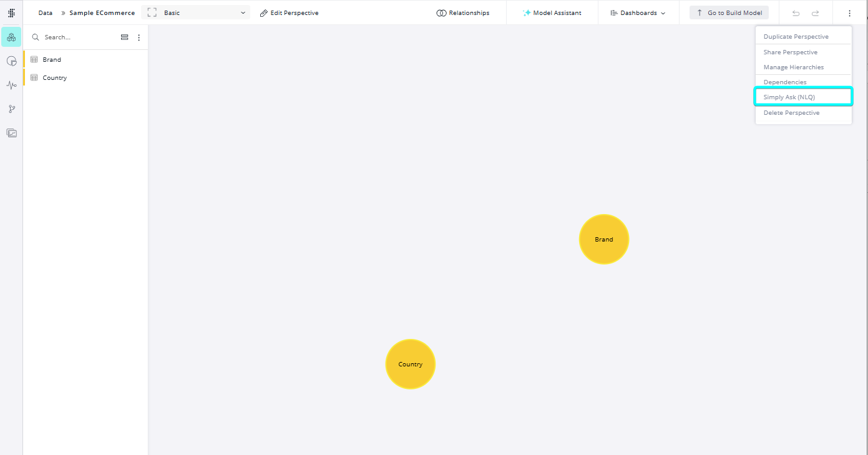Expand the Dashboards dropdown
The width and height of the screenshot is (868, 455).
(x=638, y=13)
